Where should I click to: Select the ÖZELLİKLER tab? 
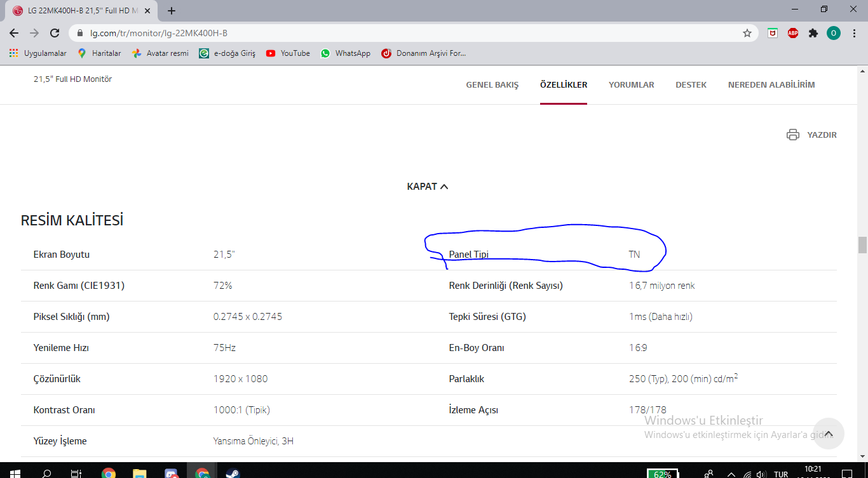pos(564,85)
